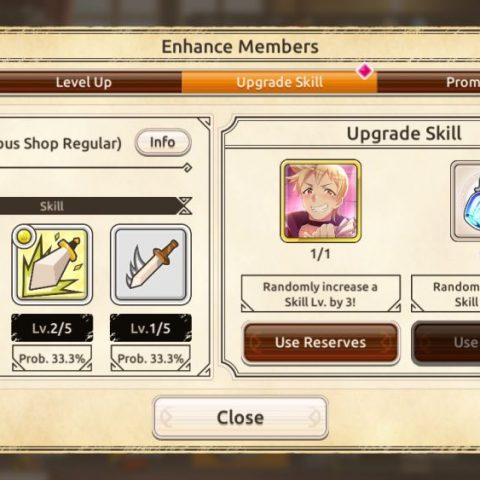Tap the Lv.1/5 skill level label
480x480 pixels.
coord(151,328)
